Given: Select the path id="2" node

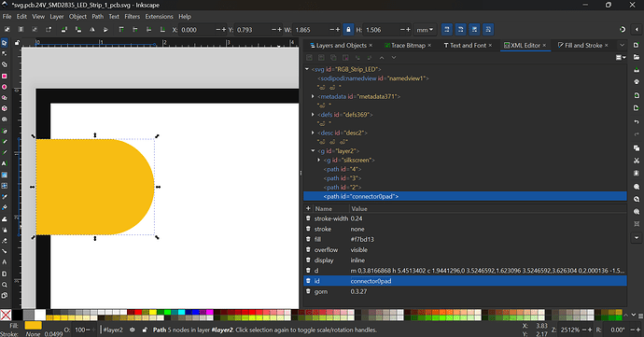Looking at the screenshot, I should click(343, 187).
